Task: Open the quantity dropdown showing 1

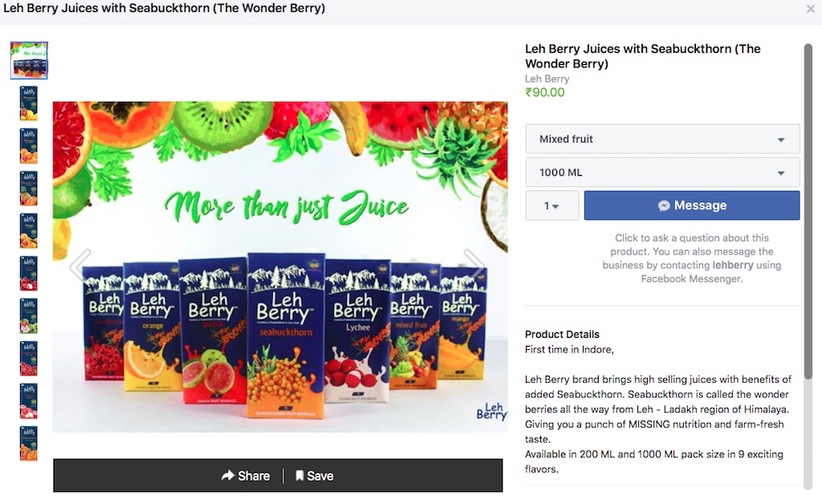Action: pos(551,205)
